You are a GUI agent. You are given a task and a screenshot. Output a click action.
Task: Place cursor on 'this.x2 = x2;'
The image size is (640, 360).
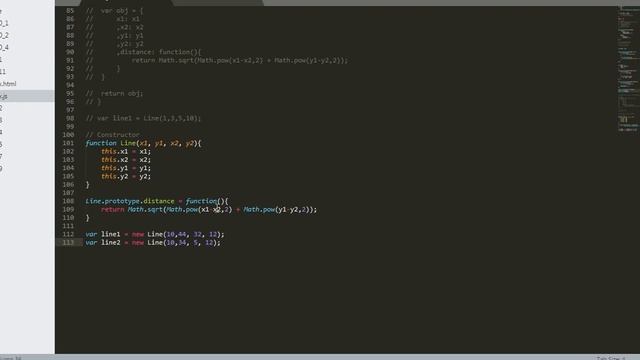[x=126, y=160]
